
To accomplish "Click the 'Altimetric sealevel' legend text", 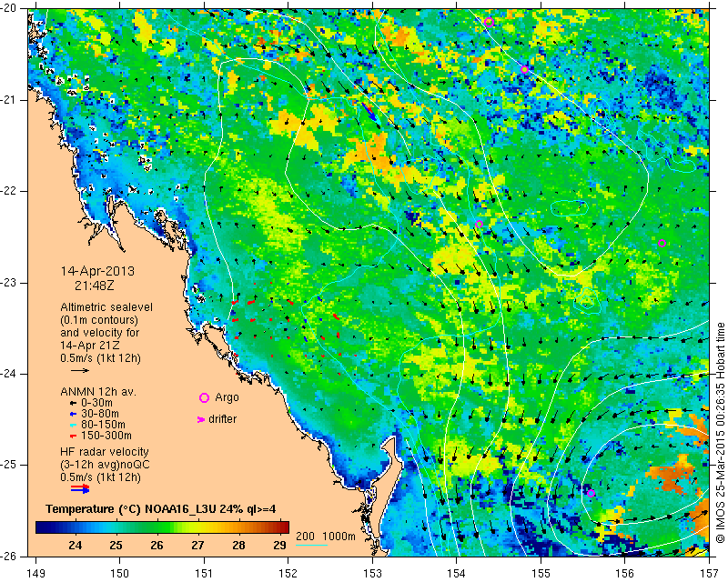I will (106, 307).
